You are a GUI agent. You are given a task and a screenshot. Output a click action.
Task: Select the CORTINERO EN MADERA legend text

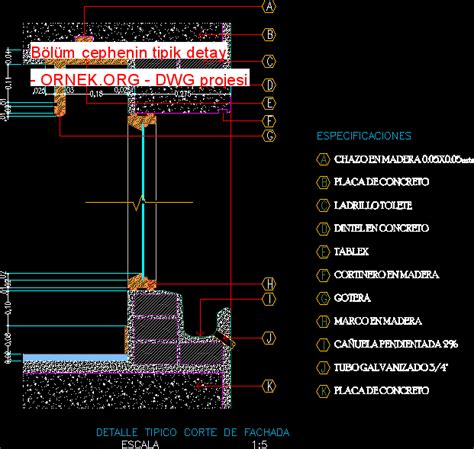tap(386, 275)
